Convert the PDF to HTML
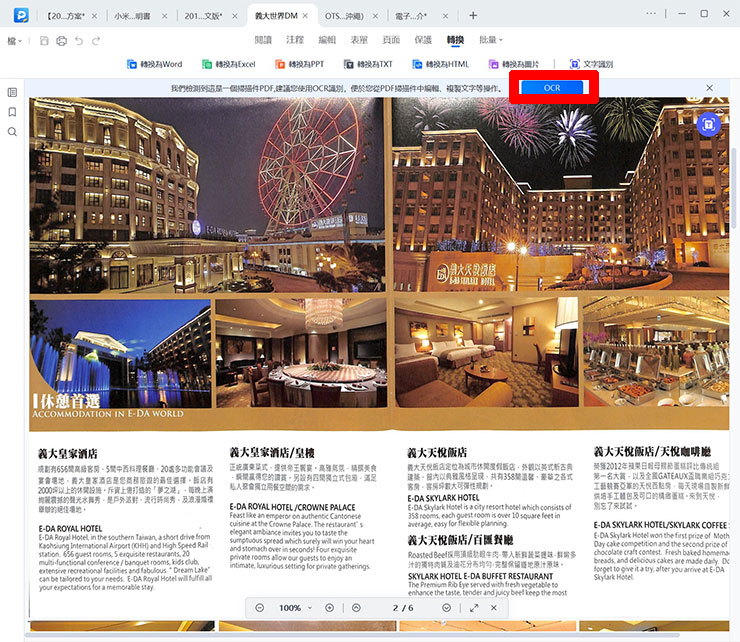This screenshot has height=642, width=740. click(x=440, y=64)
